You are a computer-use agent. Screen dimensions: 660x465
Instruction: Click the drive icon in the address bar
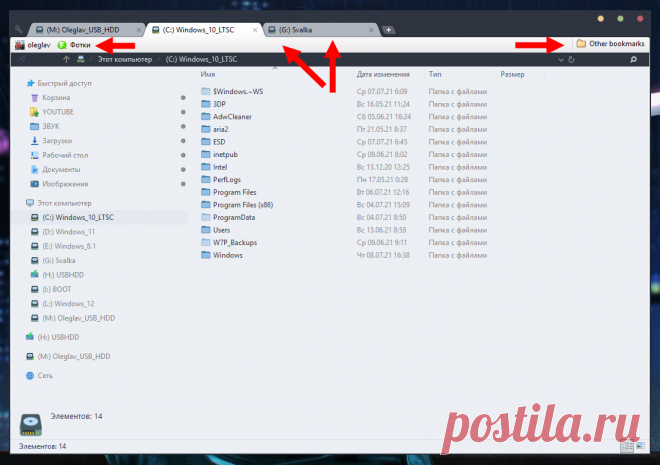[80, 59]
